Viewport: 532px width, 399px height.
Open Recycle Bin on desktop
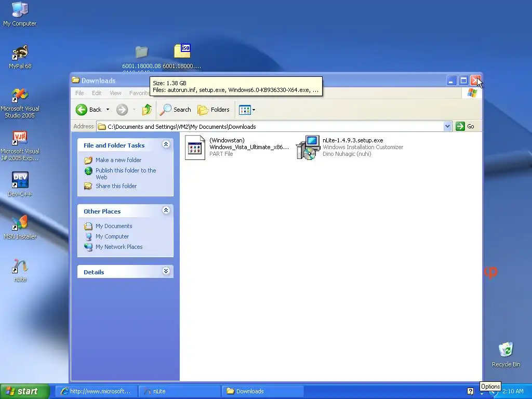[506, 354]
